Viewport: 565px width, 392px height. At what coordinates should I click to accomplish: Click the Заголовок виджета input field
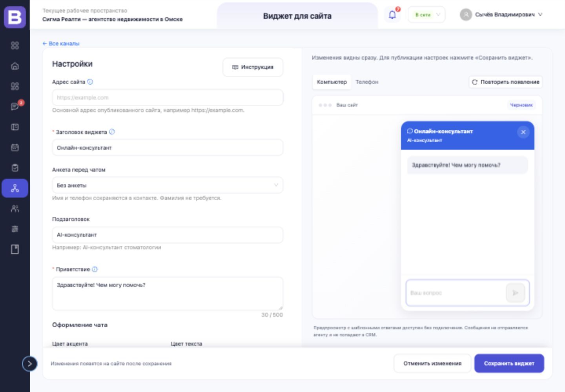(168, 148)
